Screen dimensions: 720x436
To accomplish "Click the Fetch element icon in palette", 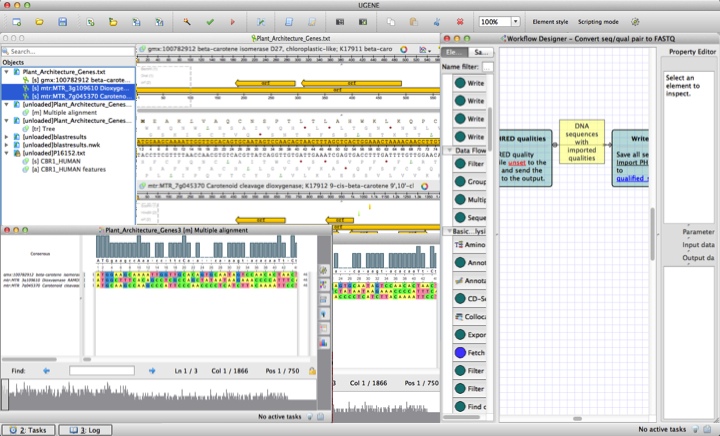I will (x=459, y=352).
